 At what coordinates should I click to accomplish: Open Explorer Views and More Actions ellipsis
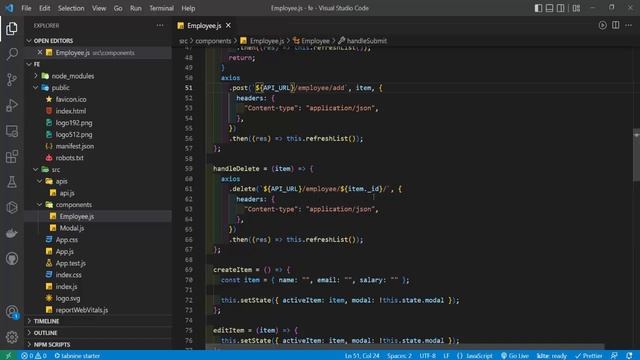click(160, 25)
